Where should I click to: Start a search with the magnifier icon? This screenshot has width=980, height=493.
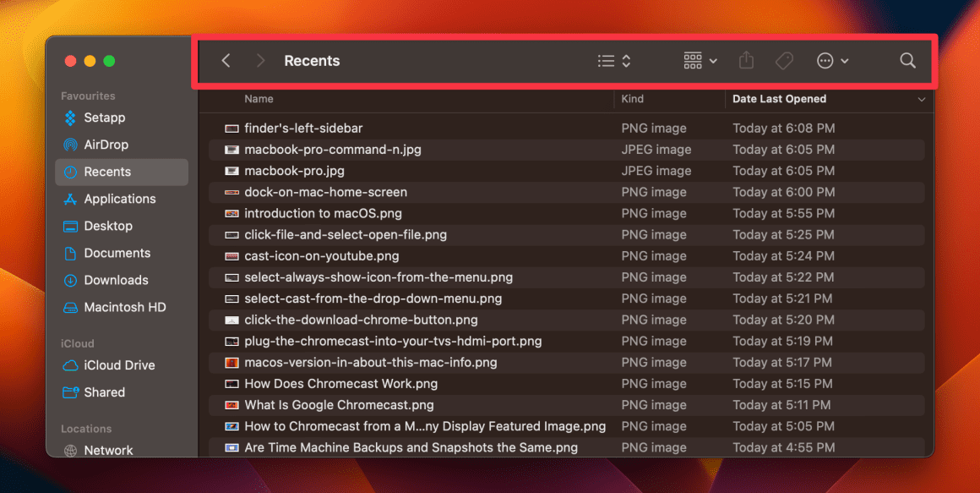click(x=907, y=60)
